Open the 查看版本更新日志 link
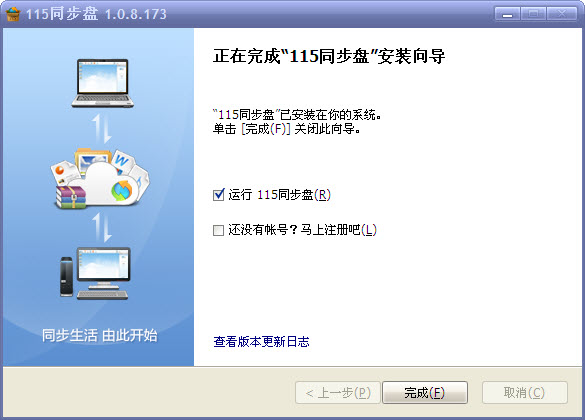The width and height of the screenshot is (585, 420). 261,341
